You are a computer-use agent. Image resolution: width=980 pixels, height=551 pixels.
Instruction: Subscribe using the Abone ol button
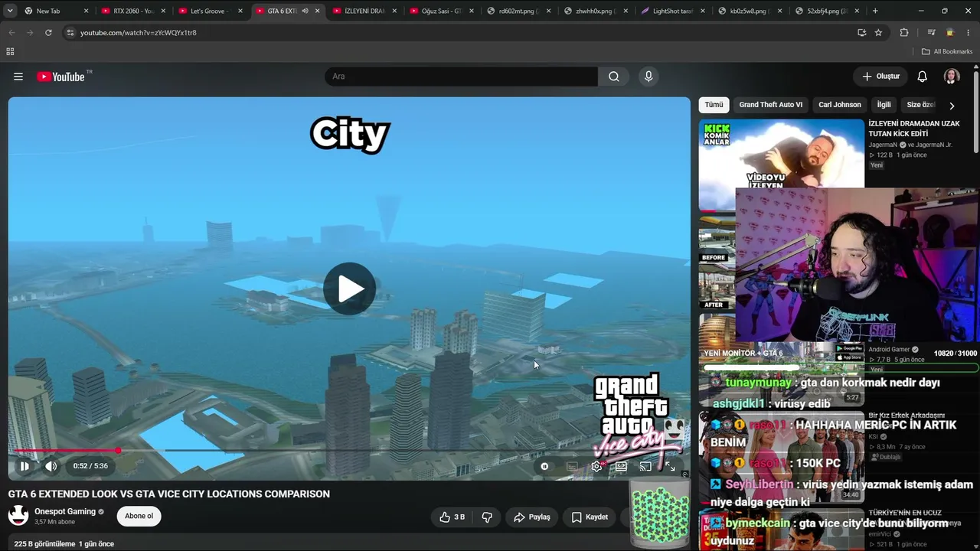click(139, 516)
